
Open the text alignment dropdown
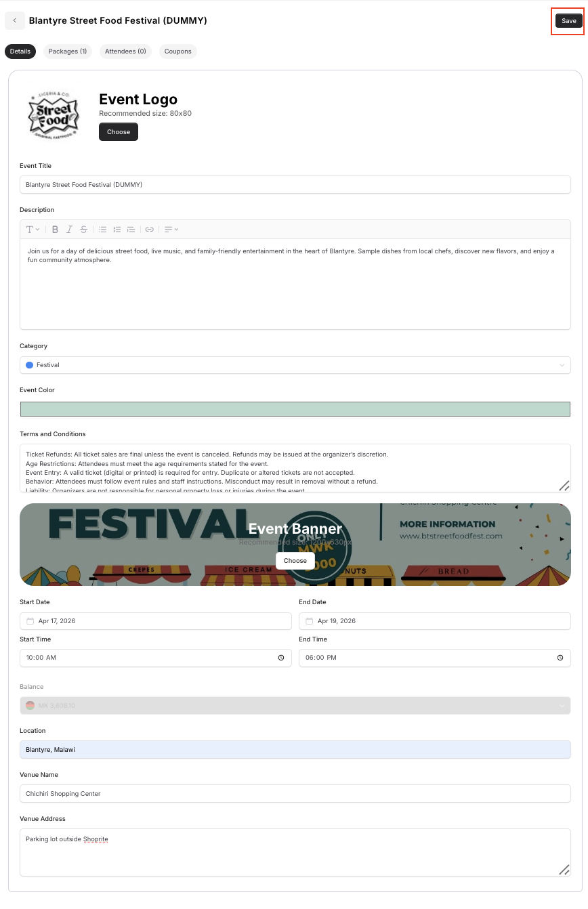171,230
